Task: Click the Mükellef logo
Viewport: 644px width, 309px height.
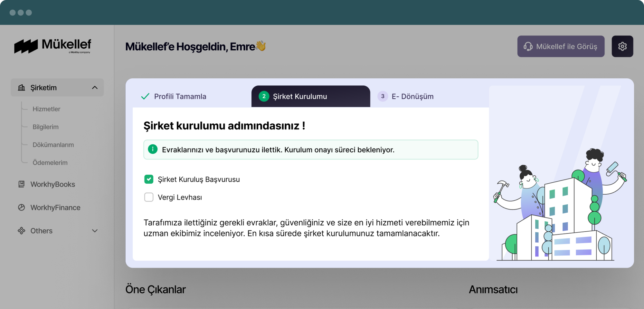Action: (x=53, y=46)
